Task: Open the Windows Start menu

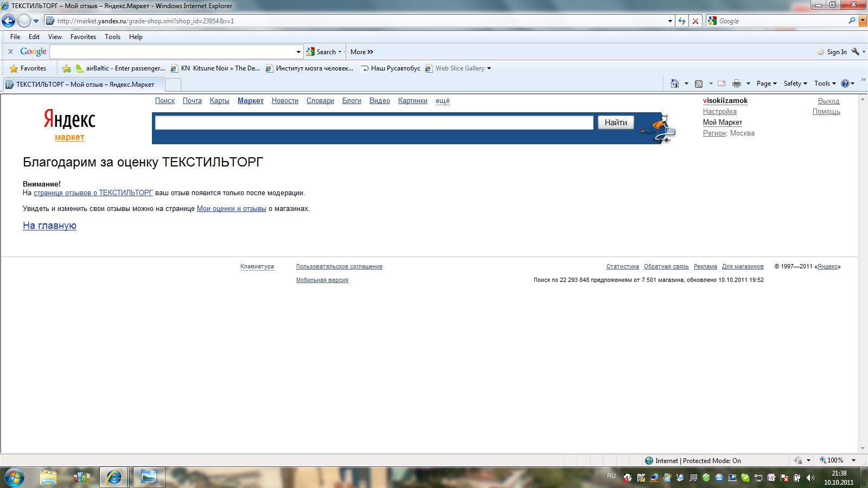Action: click(x=14, y=477)
